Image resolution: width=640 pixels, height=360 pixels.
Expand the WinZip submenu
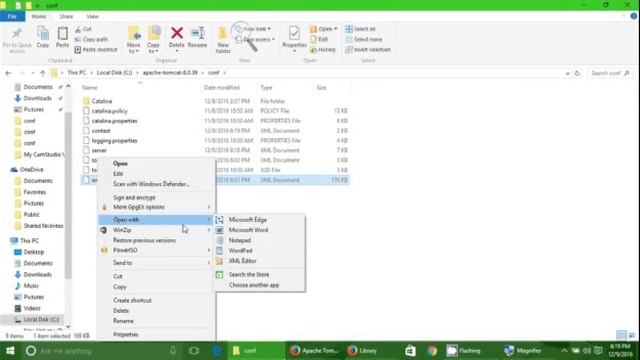point(157,230)
